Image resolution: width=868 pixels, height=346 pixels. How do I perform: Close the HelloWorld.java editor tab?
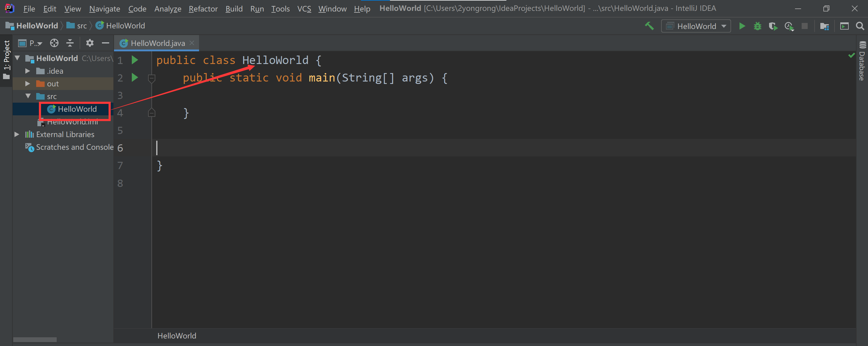pos(192,43)
